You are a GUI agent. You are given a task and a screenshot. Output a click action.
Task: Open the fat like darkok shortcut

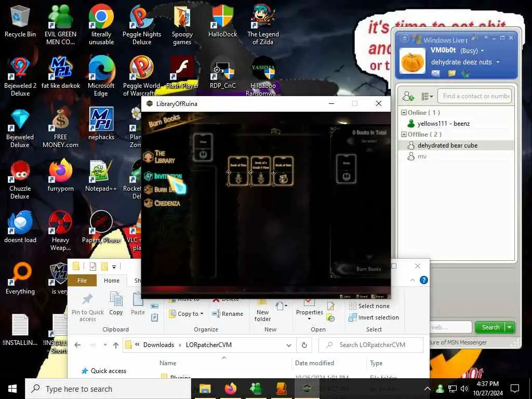click(x=60, y=73)
